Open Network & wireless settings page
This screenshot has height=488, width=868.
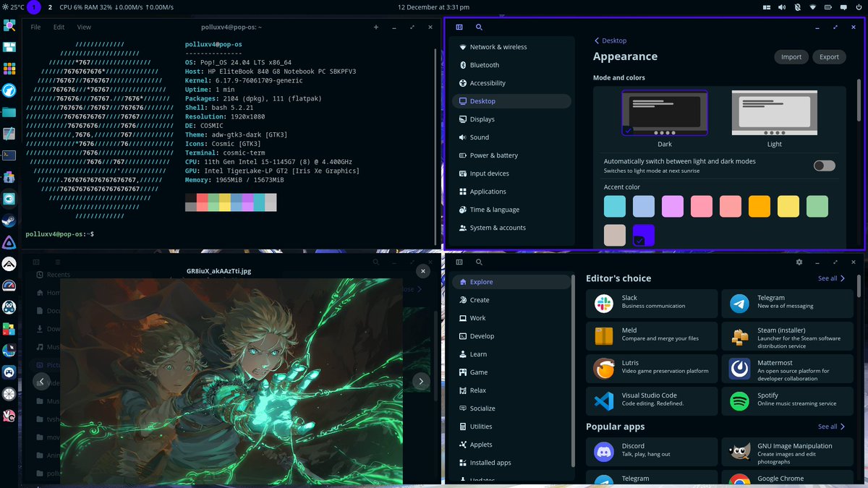[x=512, y=47]
